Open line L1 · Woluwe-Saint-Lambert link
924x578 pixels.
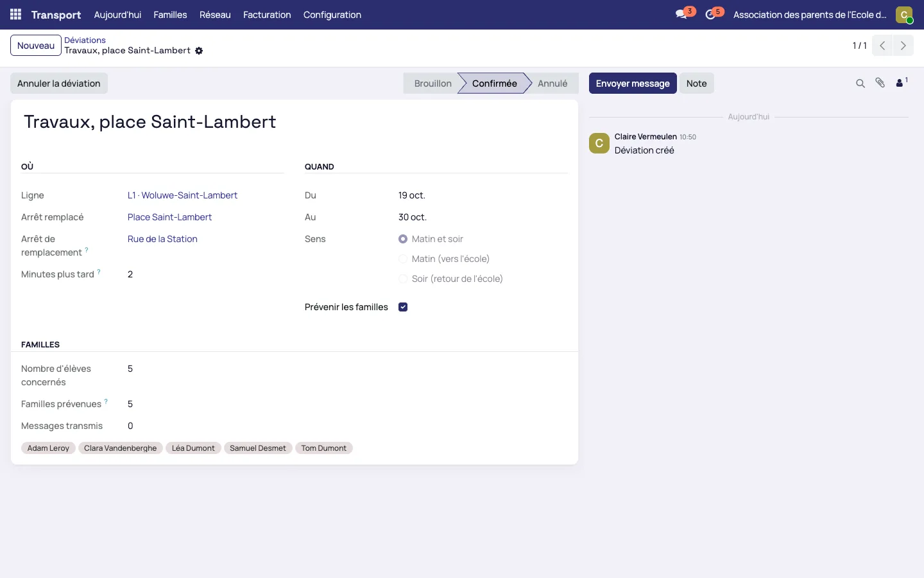(x=182, y=195)
